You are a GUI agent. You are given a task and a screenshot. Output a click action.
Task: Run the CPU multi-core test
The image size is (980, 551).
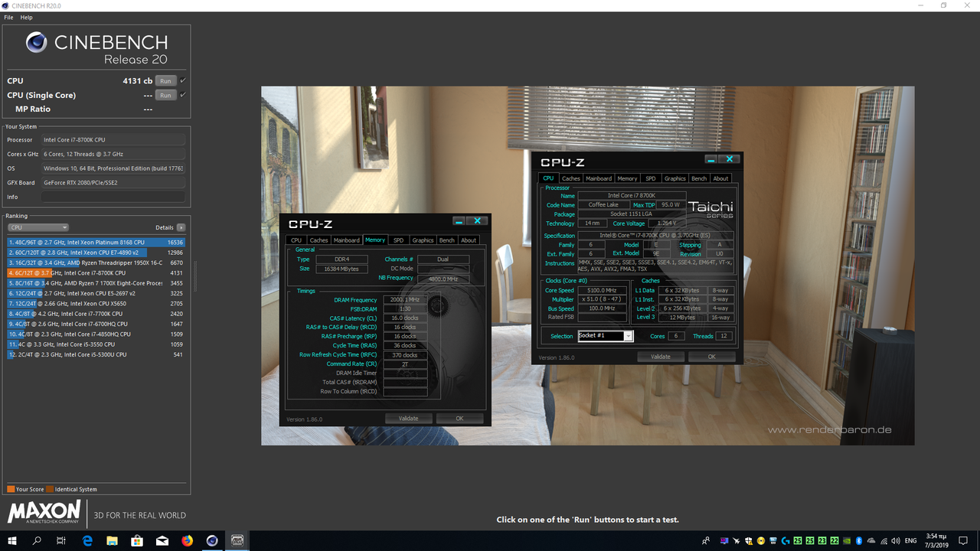coord(165,80)
